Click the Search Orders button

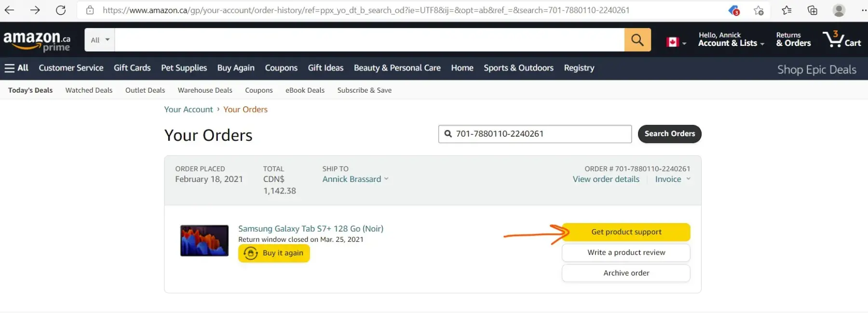click(669, 134)
